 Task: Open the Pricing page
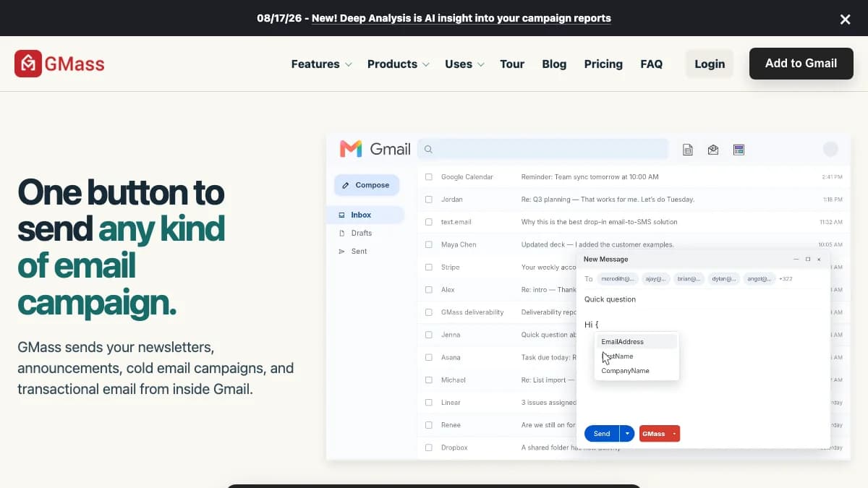coord(603,64)
